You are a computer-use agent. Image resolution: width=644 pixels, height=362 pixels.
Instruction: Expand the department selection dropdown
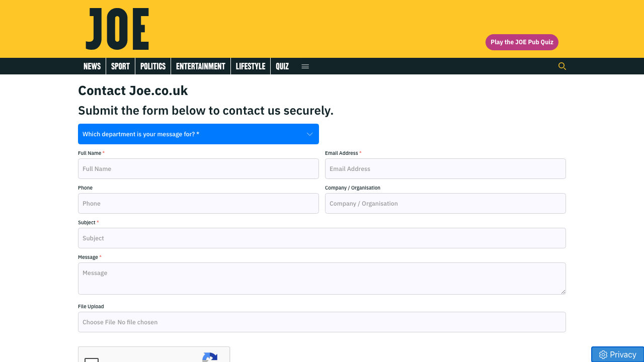[198, 134]
